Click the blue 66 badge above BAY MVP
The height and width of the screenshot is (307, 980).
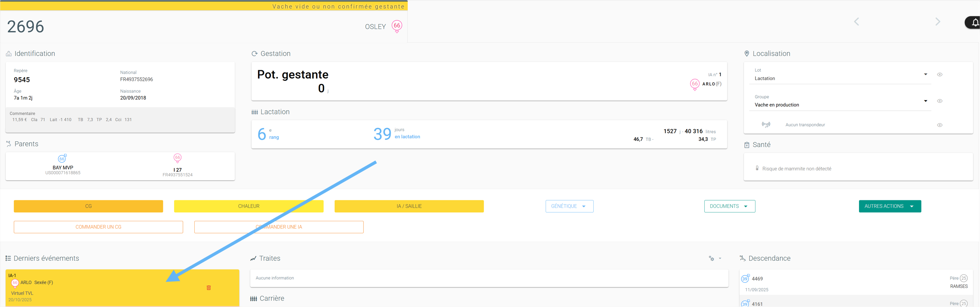(62, 158)
